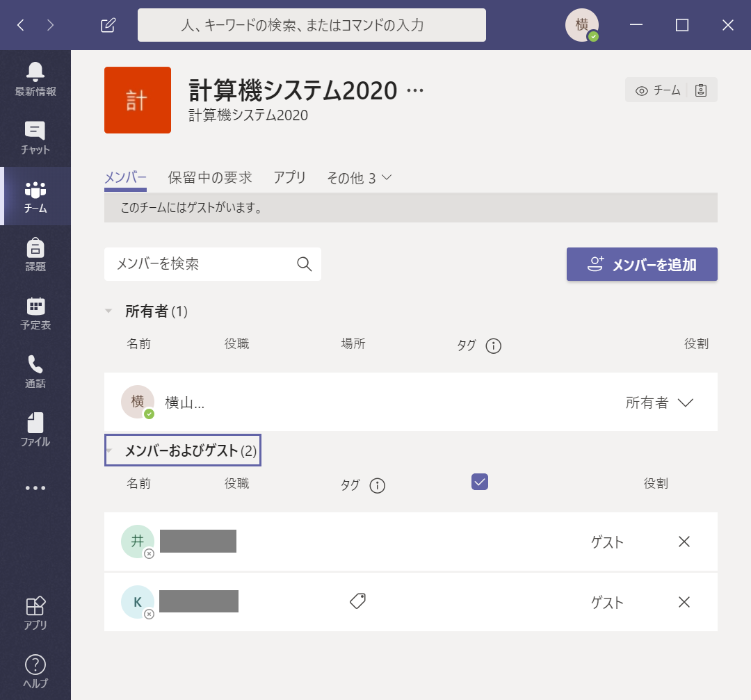Click the このチームにはゲストがいます notice
751x700 pixels.
click(x=411, y=208)
